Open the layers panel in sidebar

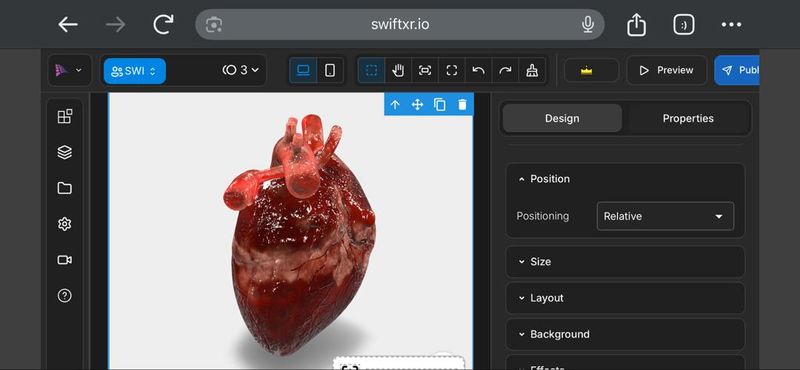coord(65,152)
